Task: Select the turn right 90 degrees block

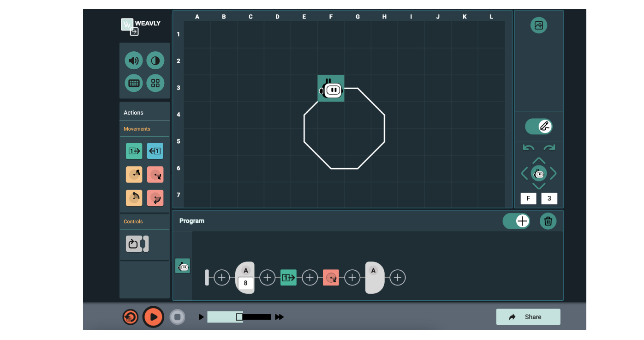Action: click(x=155, y=198)
